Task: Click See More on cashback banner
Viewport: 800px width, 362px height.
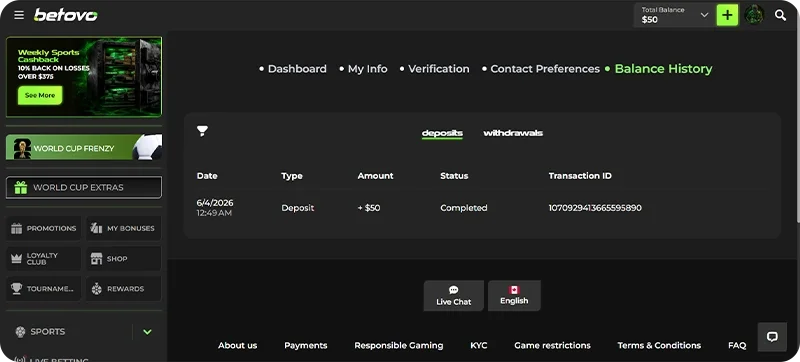Action: [x=40, y=95]
